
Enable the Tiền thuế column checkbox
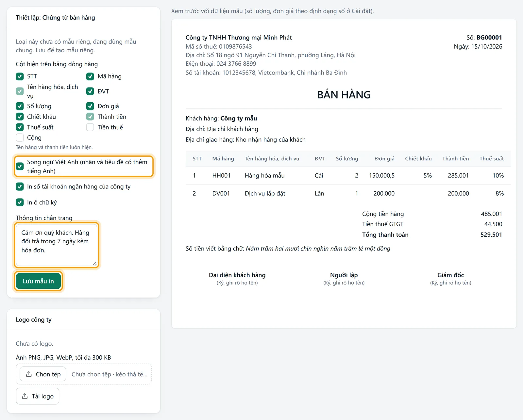coord(90,127)
